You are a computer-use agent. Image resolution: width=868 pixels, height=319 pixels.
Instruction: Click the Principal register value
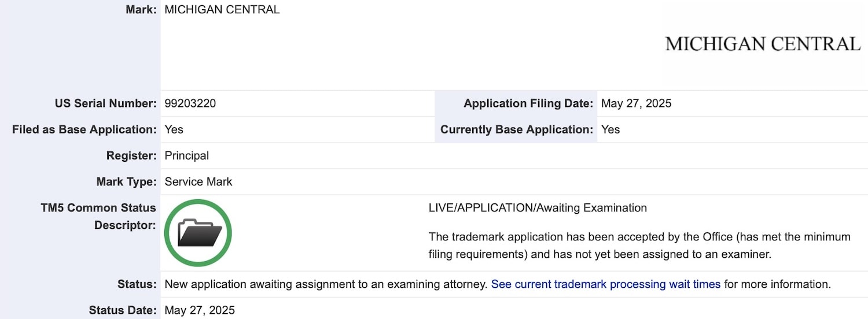[187, 155]
